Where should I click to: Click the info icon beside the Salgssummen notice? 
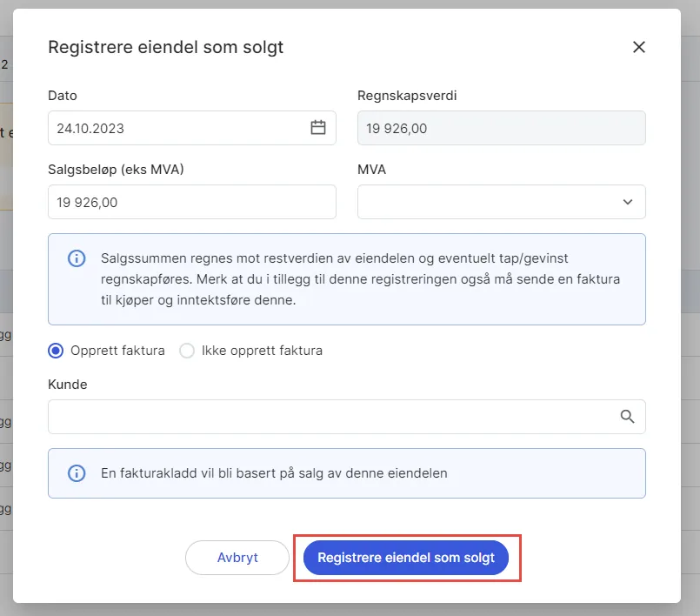[76, 258]
